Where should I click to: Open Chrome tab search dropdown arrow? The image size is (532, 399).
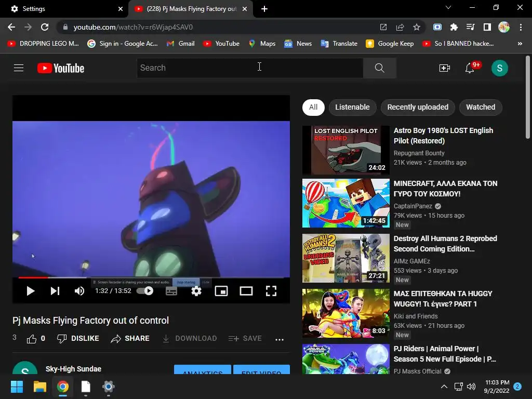tap(448, 7)
